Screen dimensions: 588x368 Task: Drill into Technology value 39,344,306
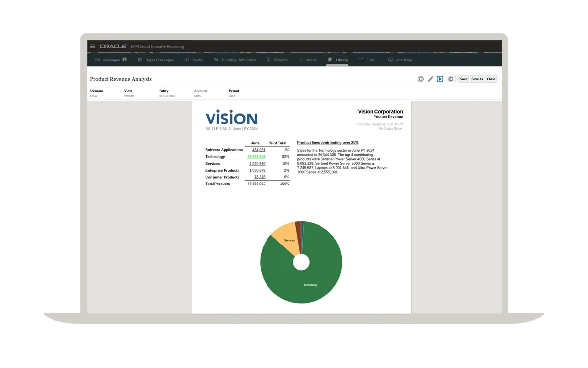[256, 157]
